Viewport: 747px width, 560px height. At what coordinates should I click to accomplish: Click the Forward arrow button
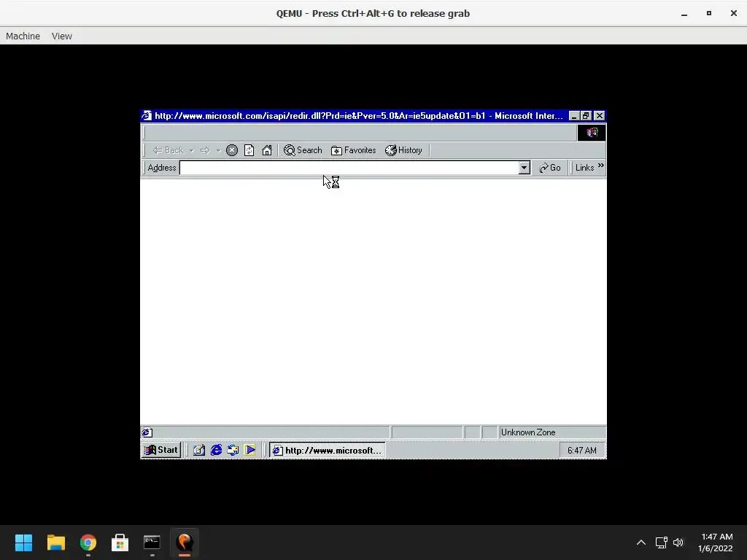coord(205,150)
